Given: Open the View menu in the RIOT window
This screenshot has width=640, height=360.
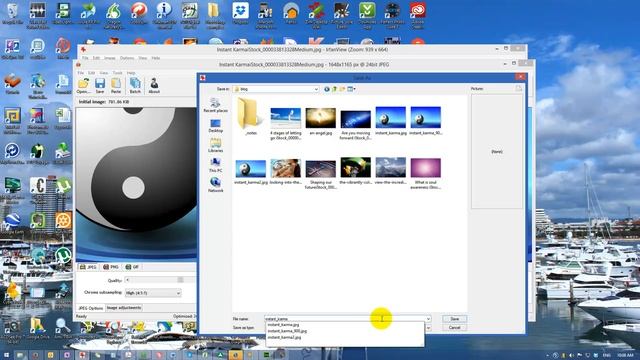Looking at the screenshot, I should [x=104, y=73].
